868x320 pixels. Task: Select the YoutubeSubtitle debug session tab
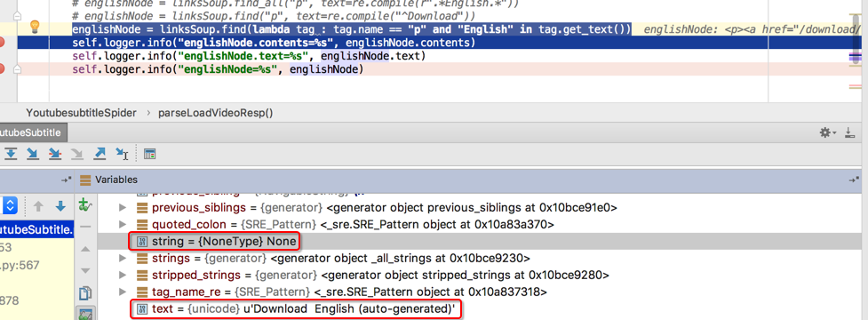tap(33, 132)
